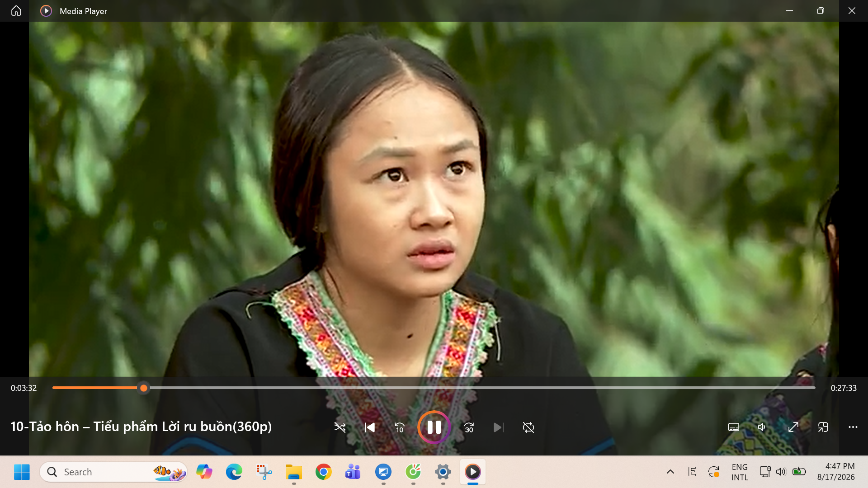Open the blue monitor app in taskbar
The width and height of the screenshot is (868, 488).
383,472
